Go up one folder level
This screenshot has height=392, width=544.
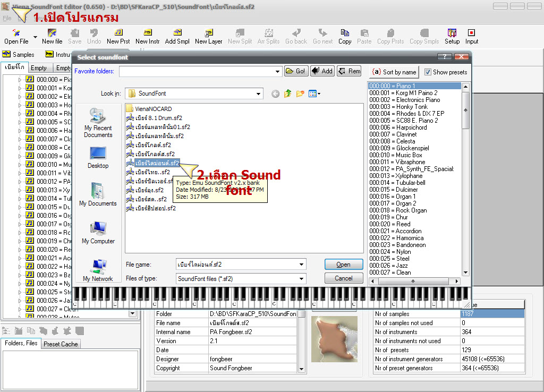(287, 93)
